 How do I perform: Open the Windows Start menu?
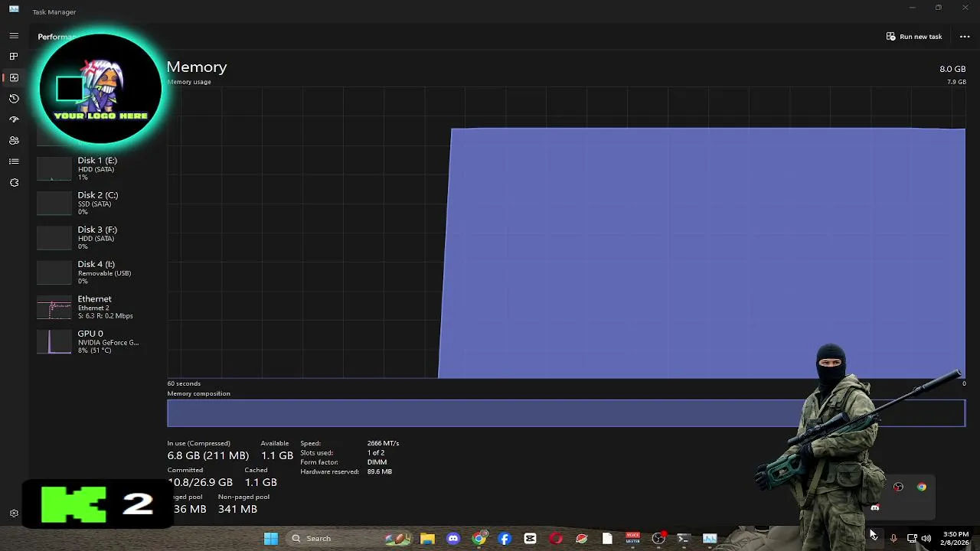[271, 538]
